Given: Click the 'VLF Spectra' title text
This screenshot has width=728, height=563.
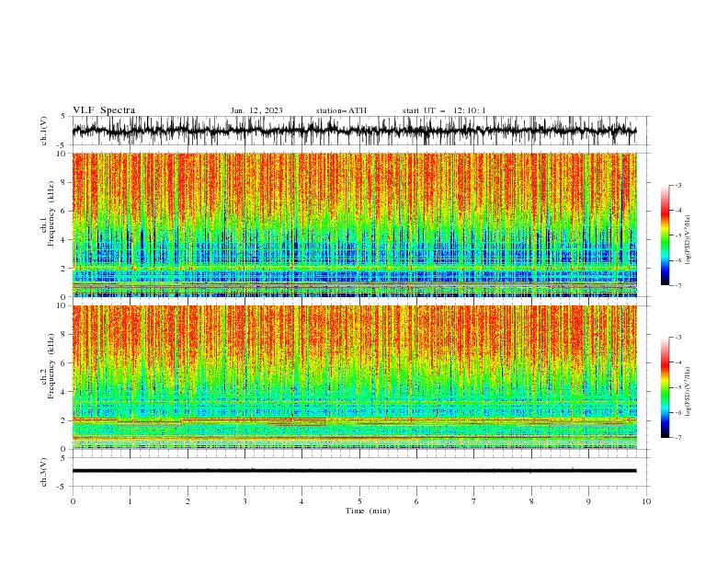Looking at the screenshot, I should (x=104, y=110).
